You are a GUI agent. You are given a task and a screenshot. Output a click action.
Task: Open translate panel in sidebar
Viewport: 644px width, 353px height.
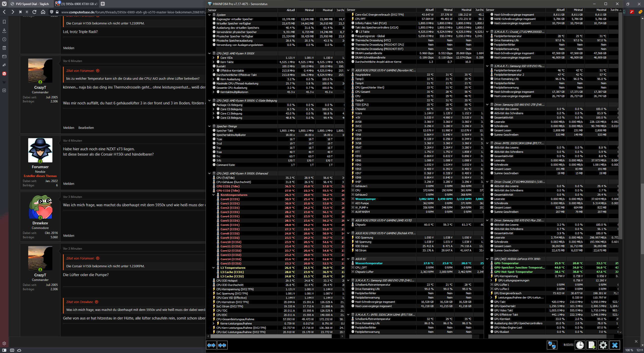[4, 65]
